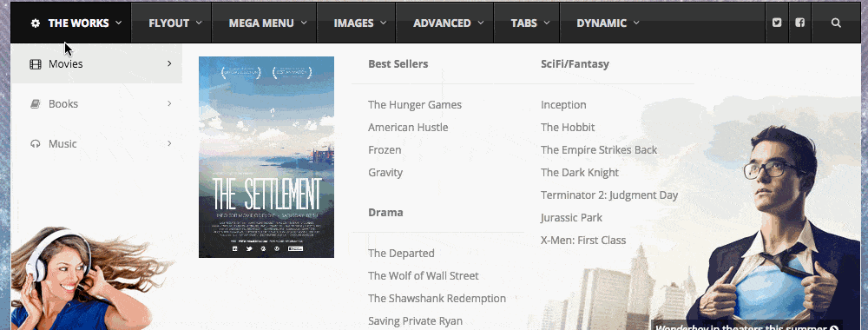Image resolution: width=868 pixels, height=330 pixels.
Task: Follow the Inception link
Action: 563,105
